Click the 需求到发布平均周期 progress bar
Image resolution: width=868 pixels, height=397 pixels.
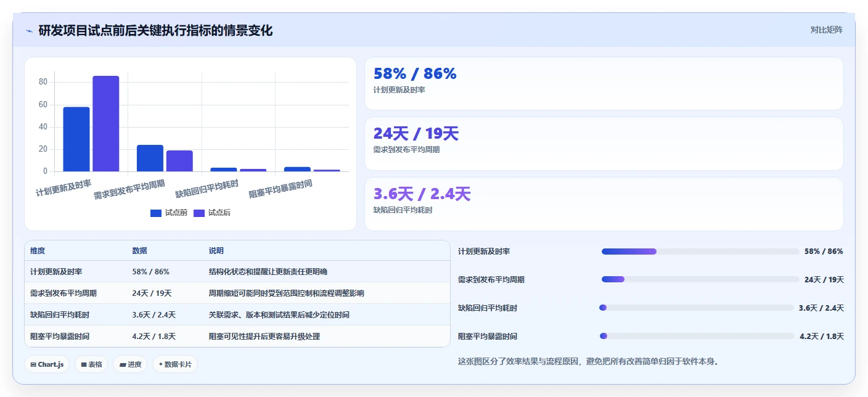click(x=700, y=279)
